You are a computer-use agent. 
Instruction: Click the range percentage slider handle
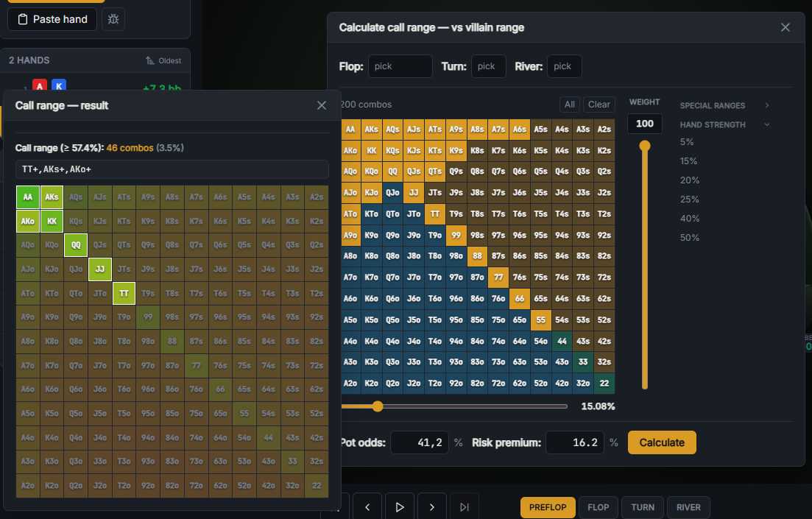[378, 406]
